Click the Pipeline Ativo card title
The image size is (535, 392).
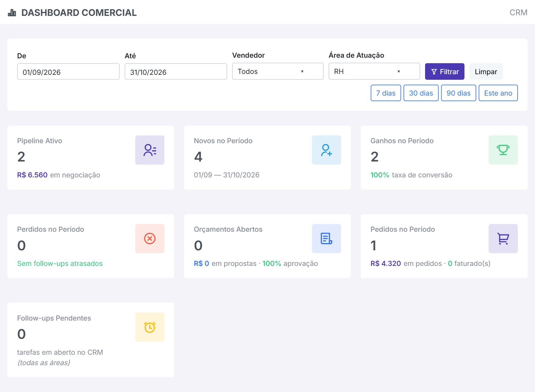40,141
